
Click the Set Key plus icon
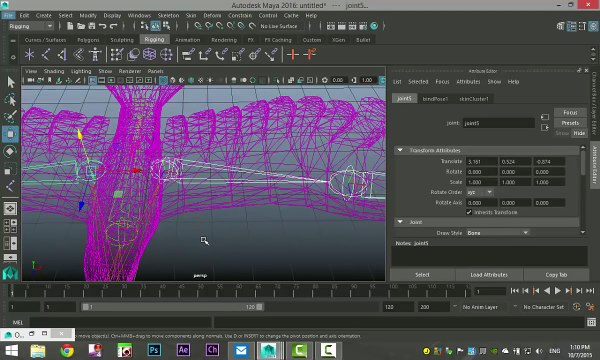click(293, 55)
